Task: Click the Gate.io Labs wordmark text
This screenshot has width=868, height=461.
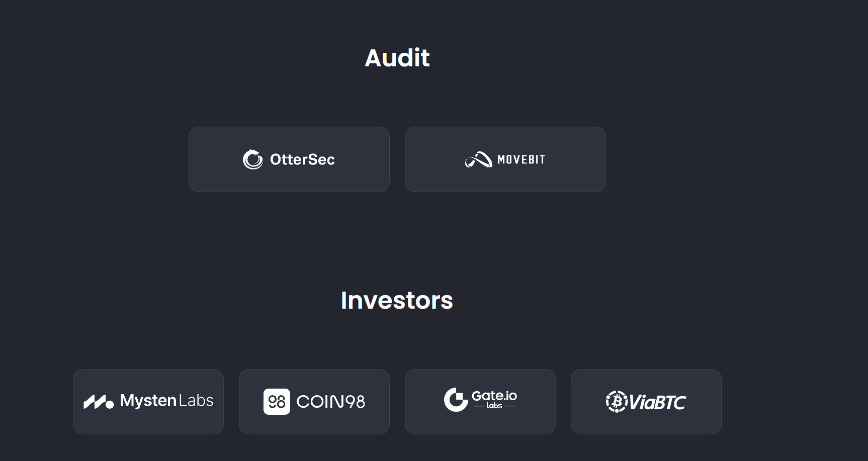Action: [494, 399]
